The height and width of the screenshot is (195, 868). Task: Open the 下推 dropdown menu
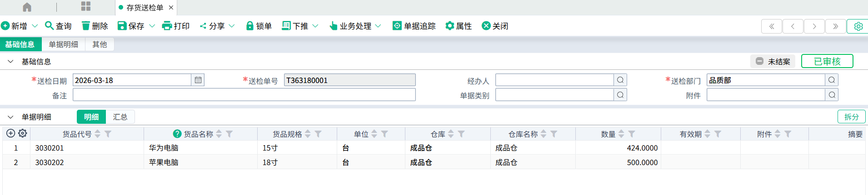click(315, 26)
